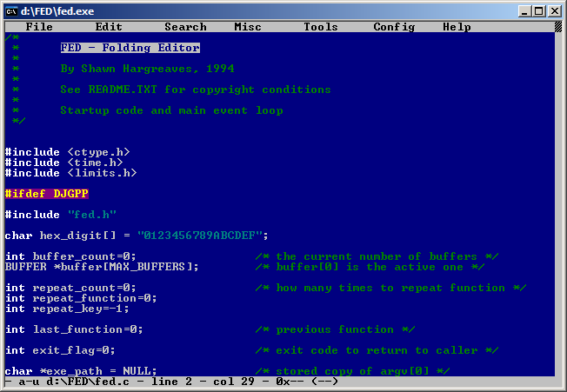Open the Misc menu
This screenshot has width=567, height=392.
point(248,27)
